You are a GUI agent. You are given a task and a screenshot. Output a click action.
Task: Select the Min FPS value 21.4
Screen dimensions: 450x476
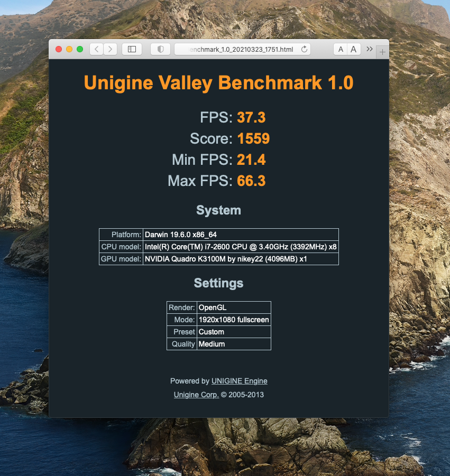click(x=251, y=160)
